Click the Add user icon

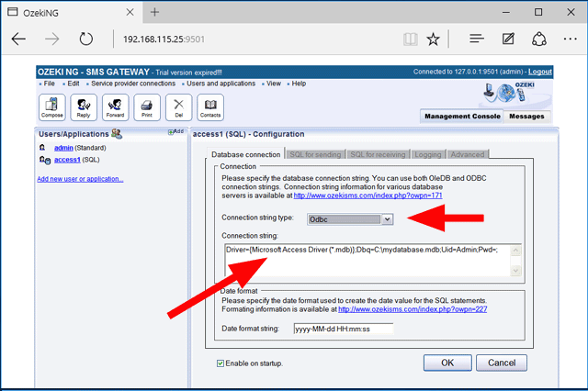click(x=176, y=132)
